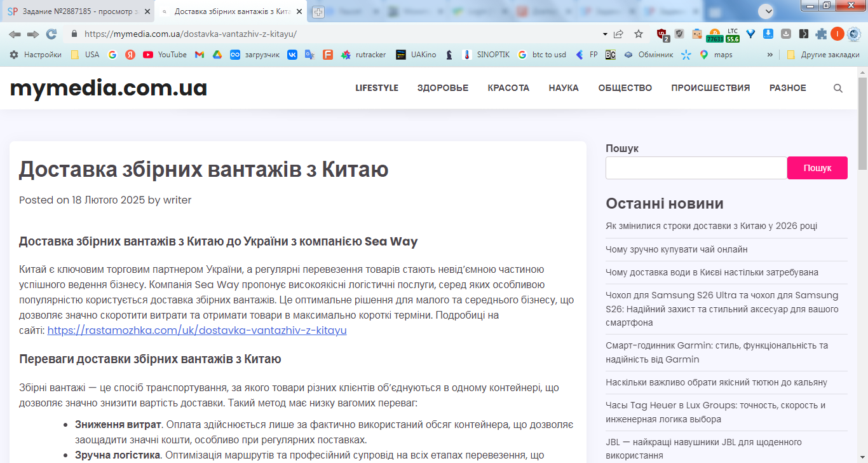Open the writer author link

(177, 200)
